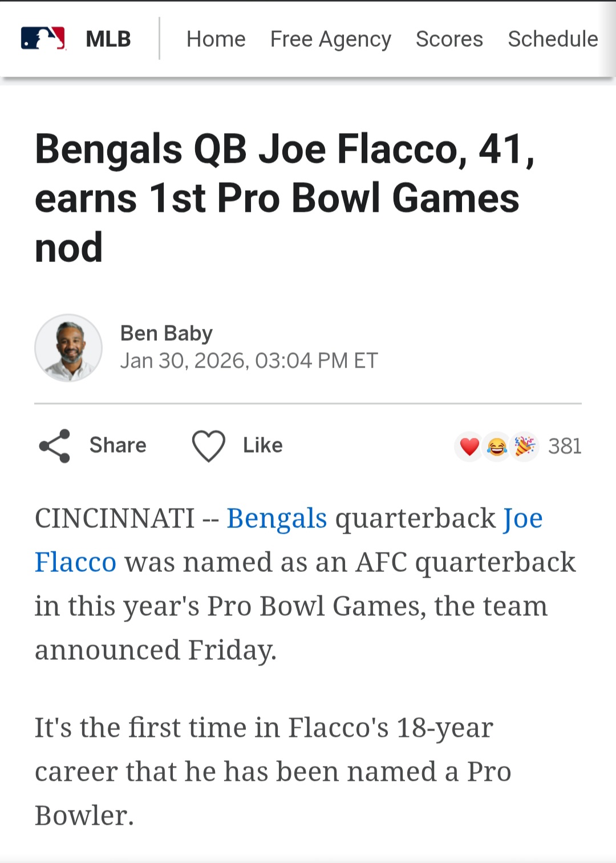616x863 pixels.
Task: Go to the Home tab
Action: 216,39
